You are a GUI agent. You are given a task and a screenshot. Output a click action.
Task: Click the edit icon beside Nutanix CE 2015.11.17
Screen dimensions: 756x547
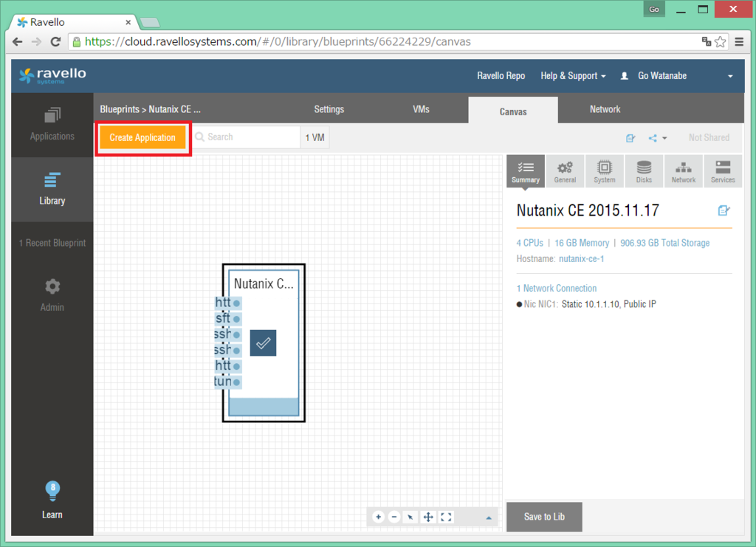tap(724, 210)
